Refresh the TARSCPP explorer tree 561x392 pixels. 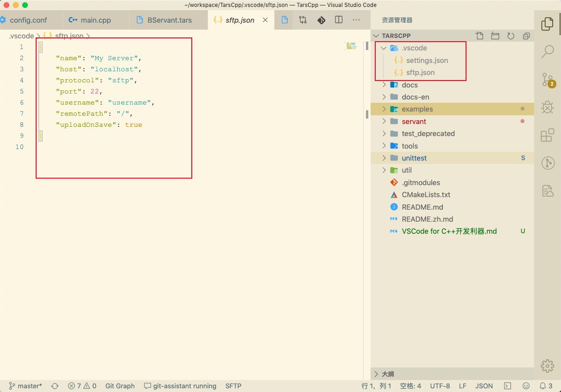tap(511, 36)
